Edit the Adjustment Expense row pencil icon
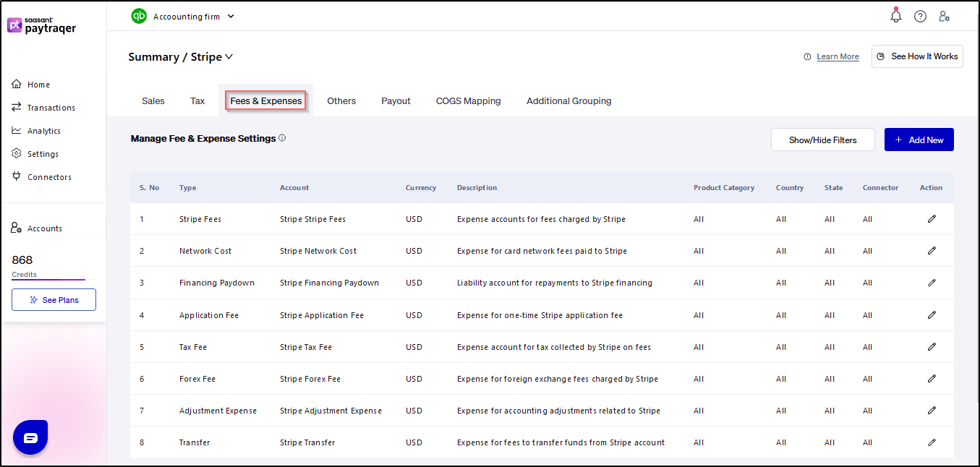Viewport: 980px width, 467px height. point(932,410)
